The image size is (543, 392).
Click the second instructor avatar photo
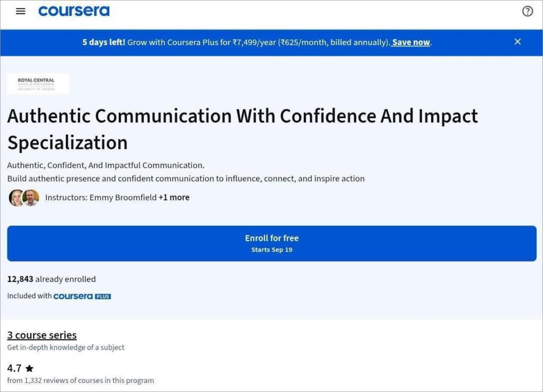coord(31,198)
